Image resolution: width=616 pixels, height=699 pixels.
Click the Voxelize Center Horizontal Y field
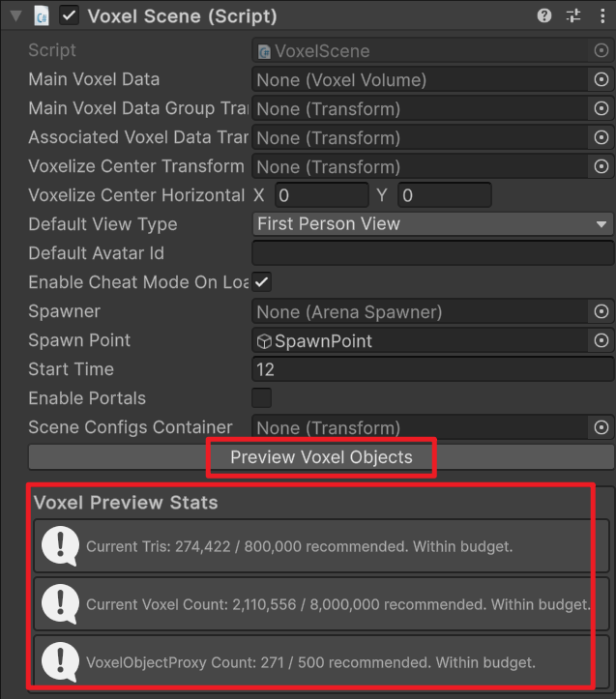coord(444,195)
